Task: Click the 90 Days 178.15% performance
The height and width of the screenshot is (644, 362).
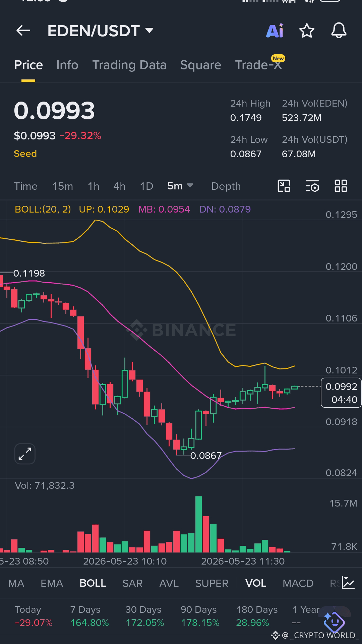Action: 200,616
